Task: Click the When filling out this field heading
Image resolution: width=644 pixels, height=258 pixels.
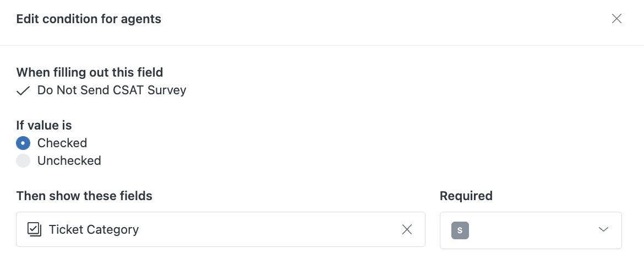Action: pos(90,72)
